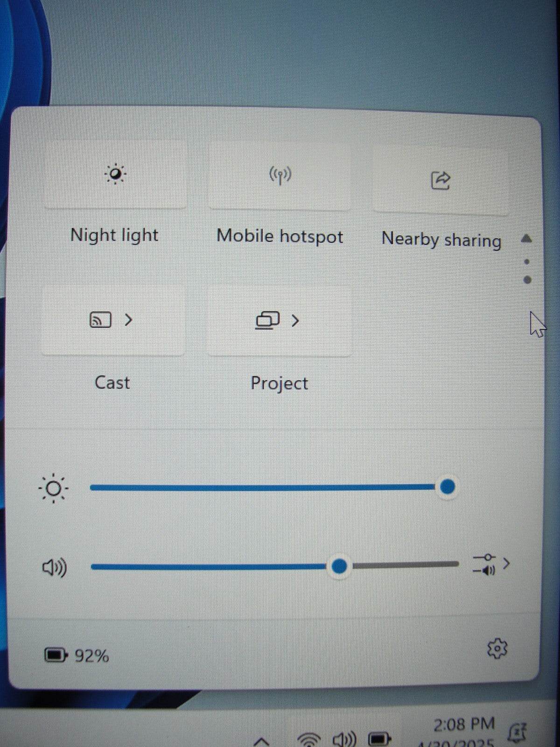Set brightness slider to maximum end
Screen dimensions: 560x747
click(x=448, y=486)
